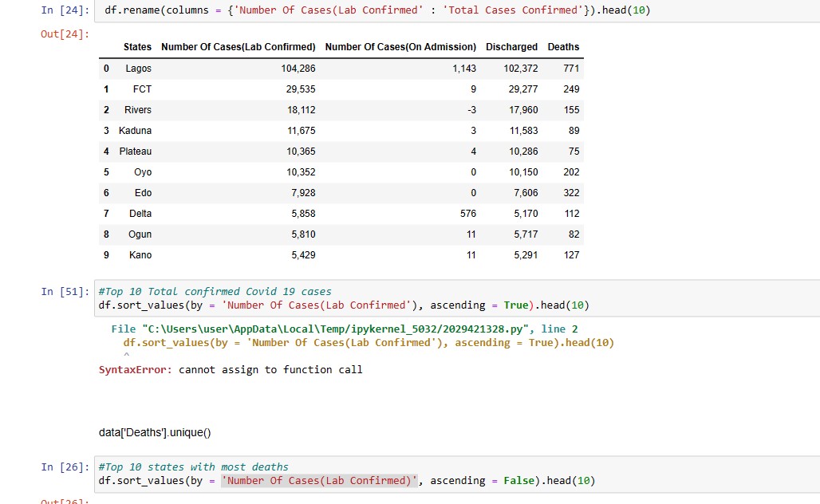820x504 pixels.
Task: Click Edo deaths value 322
Action: 572,193
